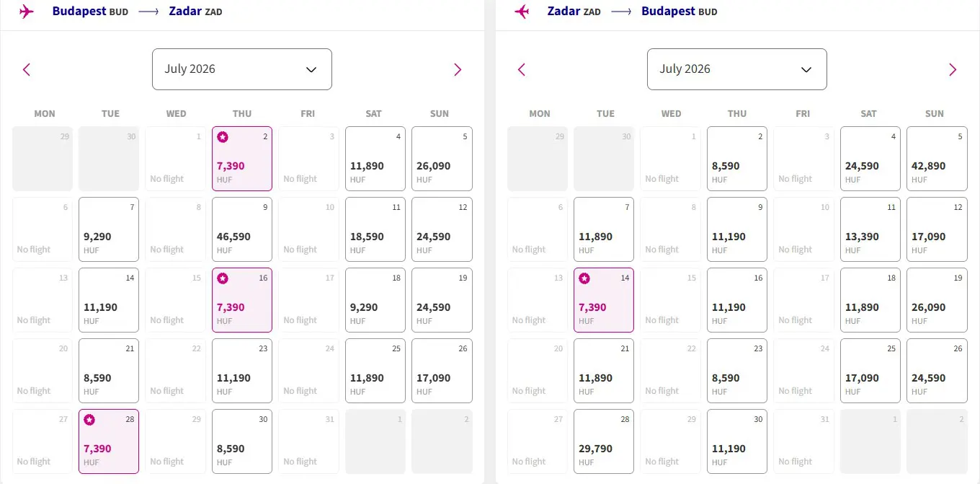This screenshot has height=484, width=980.
Task: Expand outbound month selector chevron arrow
Action: [x=311, y=69]
